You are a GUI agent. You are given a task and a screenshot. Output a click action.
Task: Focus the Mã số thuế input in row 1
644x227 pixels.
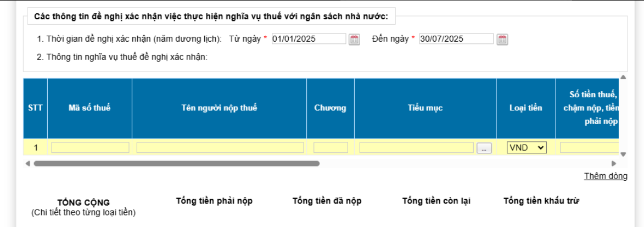(90, 147)
